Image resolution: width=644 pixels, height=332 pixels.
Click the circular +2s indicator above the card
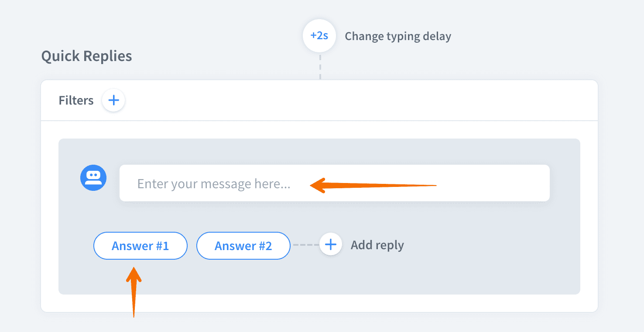pos(319,35)
